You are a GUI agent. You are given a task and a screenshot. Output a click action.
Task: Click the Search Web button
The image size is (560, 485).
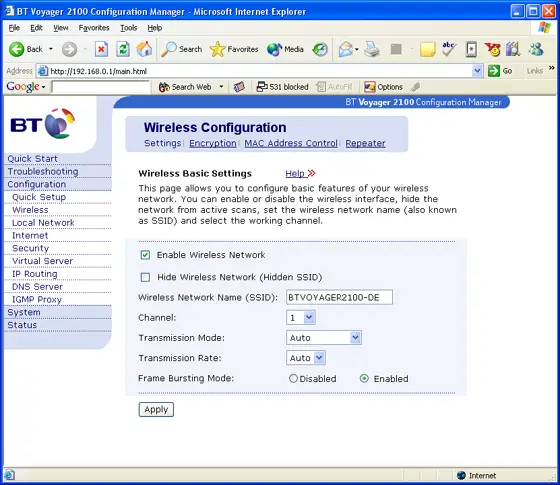point(186,87)
